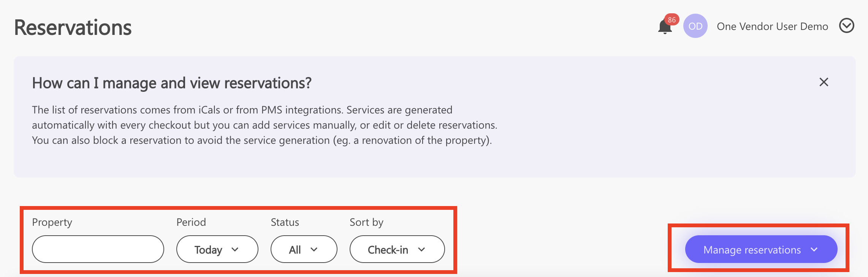Click the Property filter label
This screenshot has height=277, width=868.
coord(52,222)
